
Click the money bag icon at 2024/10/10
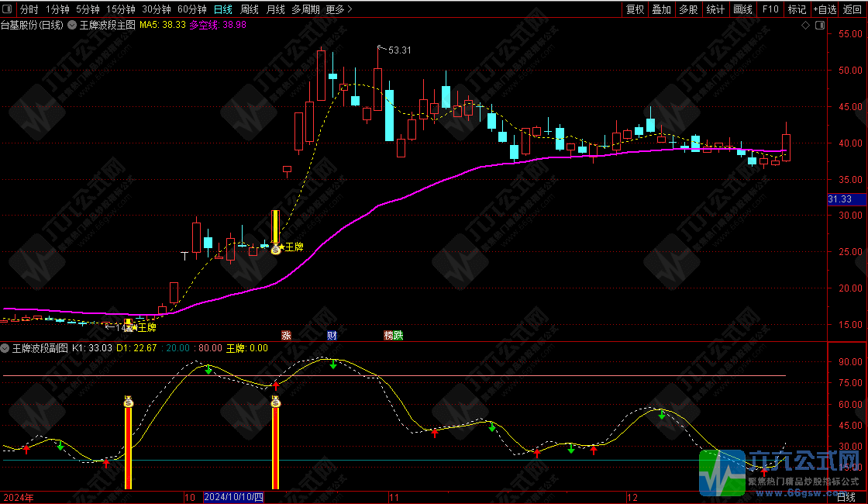click(x=276, y=401)
